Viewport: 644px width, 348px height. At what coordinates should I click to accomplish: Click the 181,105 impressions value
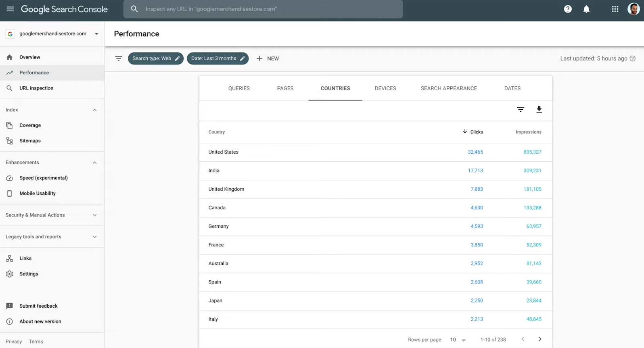point(533,189)
